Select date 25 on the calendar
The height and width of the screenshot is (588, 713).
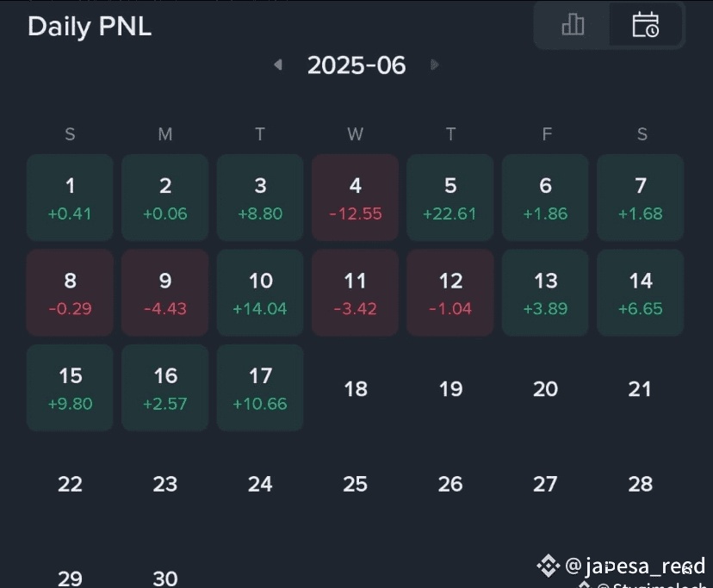356,484
